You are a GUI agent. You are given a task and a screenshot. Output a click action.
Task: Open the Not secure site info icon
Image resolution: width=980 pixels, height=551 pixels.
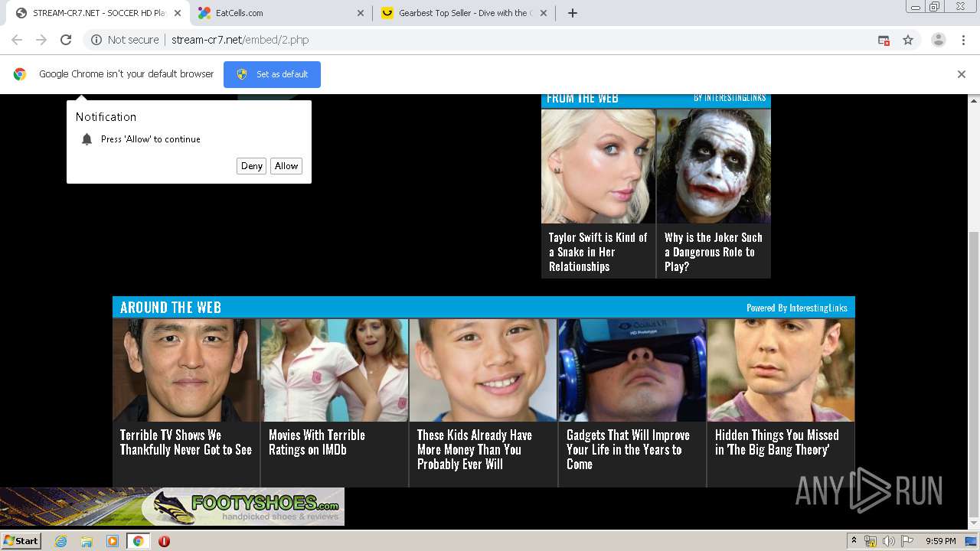tap(96, 40)
